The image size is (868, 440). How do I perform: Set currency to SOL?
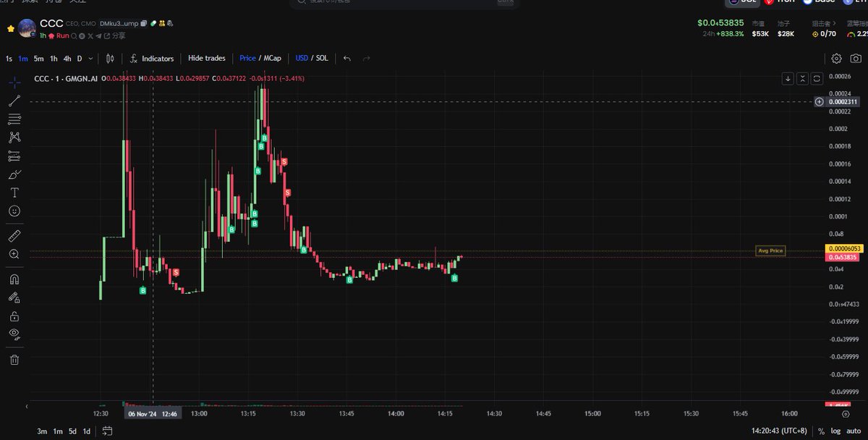coord(322,58)
